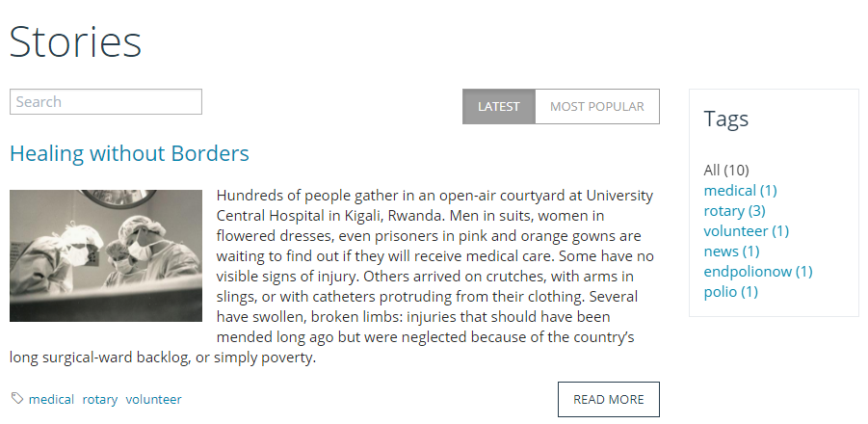
Task: Switch to the Most Popular tab
Action: click(x=596, y=107)
